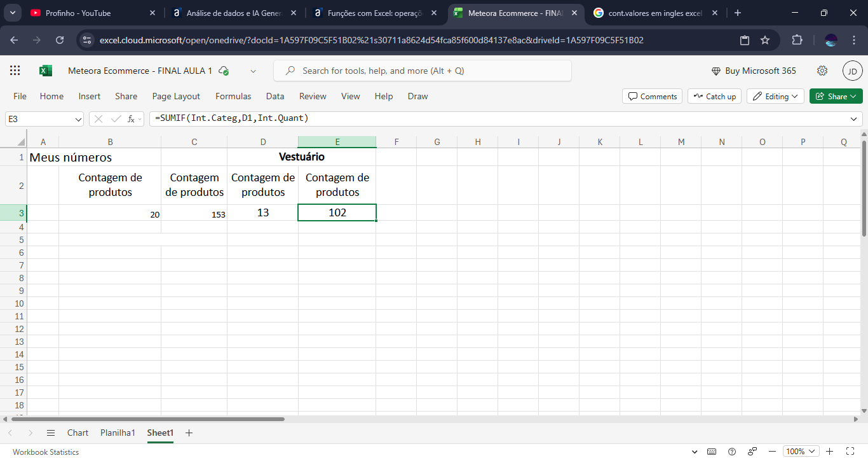Zoom in with the plus icon
The height and width of the screenshot is (458, 868).
pos(829,452)
